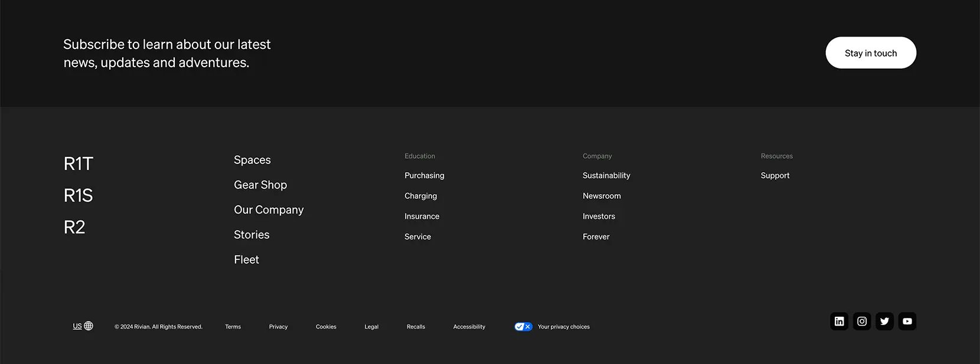The image size is (980, 364).
Task: Visit the Our Company page
Action: 269,210
